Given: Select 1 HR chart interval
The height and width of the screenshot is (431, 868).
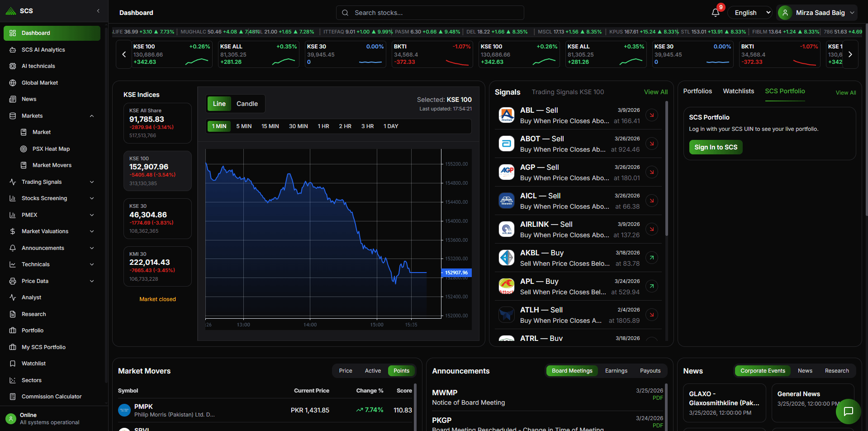Looking at the screenshot, I should click(323, 126).
